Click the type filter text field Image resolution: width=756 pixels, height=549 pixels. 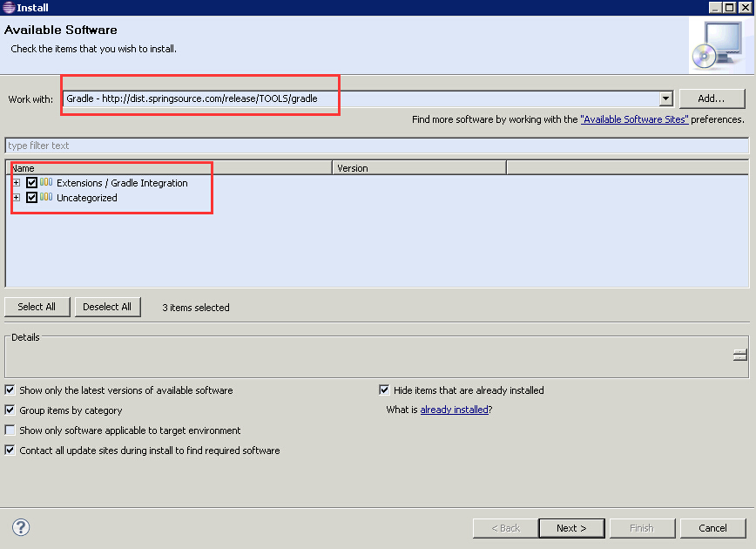376,146
